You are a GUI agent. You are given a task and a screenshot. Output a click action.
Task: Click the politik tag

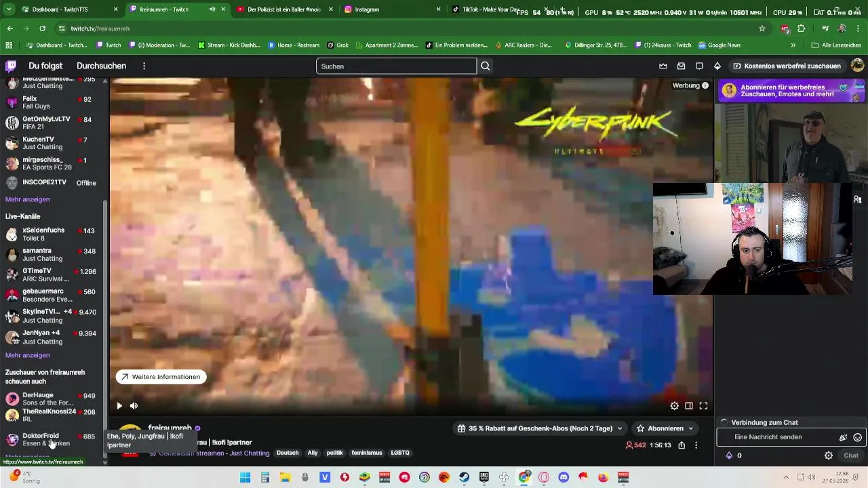pos(334,453)
